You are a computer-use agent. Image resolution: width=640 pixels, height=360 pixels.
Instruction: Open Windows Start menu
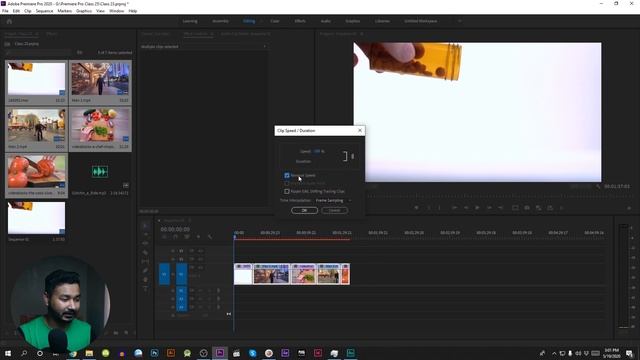(x=8, y=353)
